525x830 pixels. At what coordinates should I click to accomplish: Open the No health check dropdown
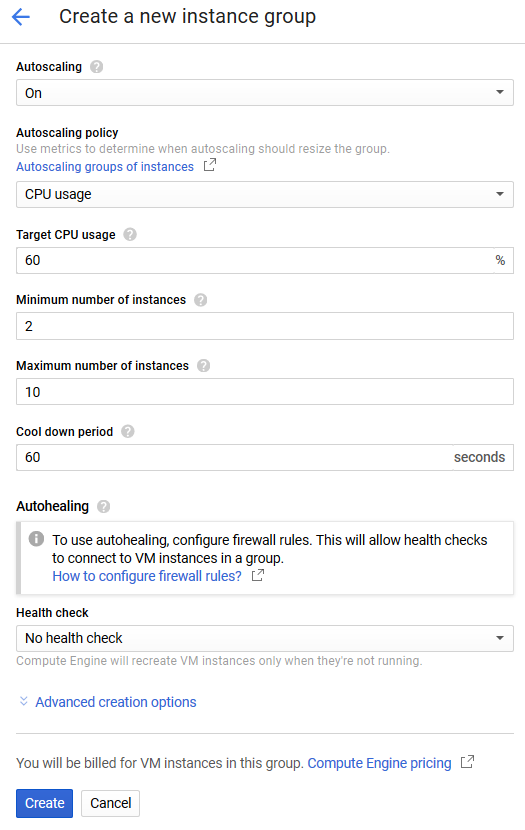click(x=265, y=638)
